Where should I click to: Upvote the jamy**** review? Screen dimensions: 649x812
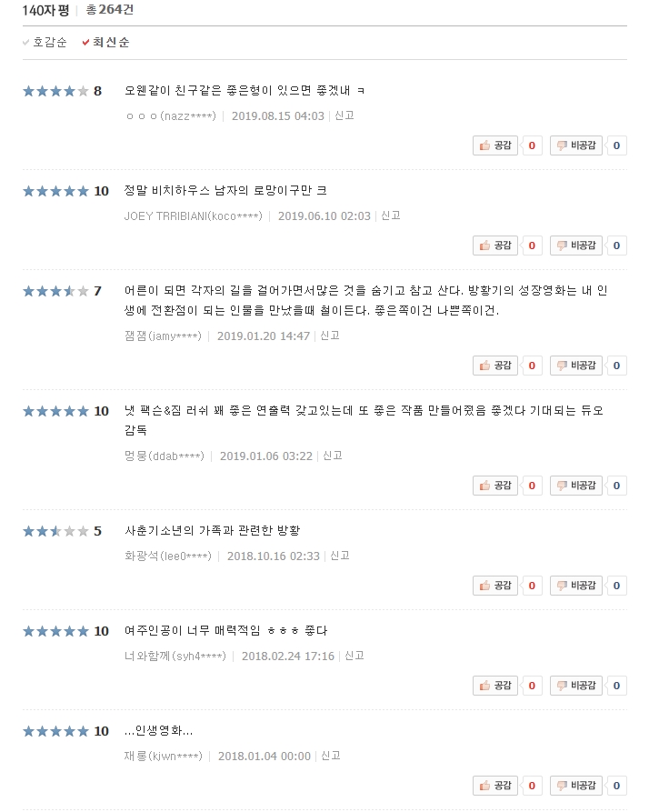click(x=495, y=366)
